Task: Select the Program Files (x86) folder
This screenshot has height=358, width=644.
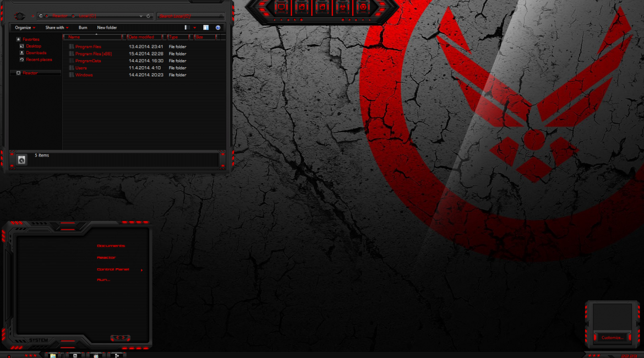Action: pyautogui.click(x=94, y=53)
